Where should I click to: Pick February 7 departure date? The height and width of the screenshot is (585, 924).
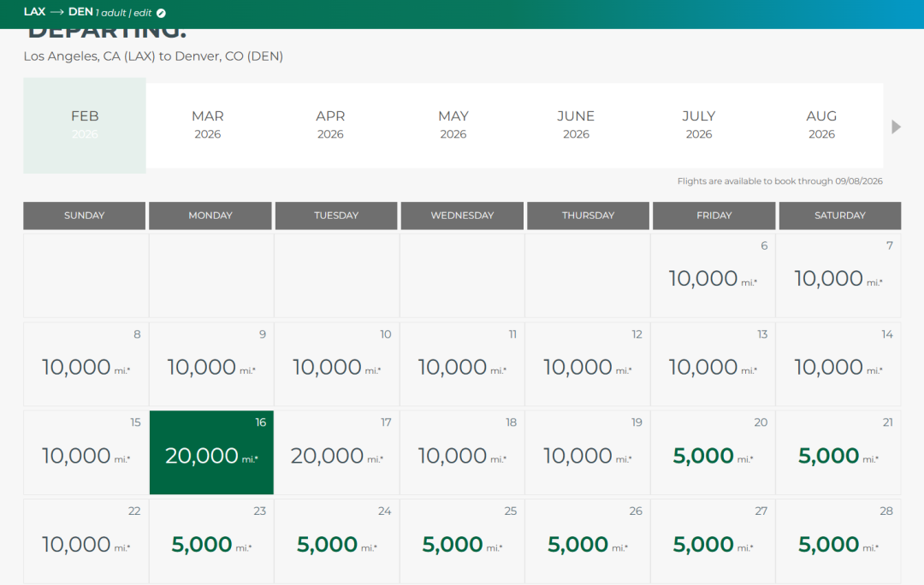838,275
